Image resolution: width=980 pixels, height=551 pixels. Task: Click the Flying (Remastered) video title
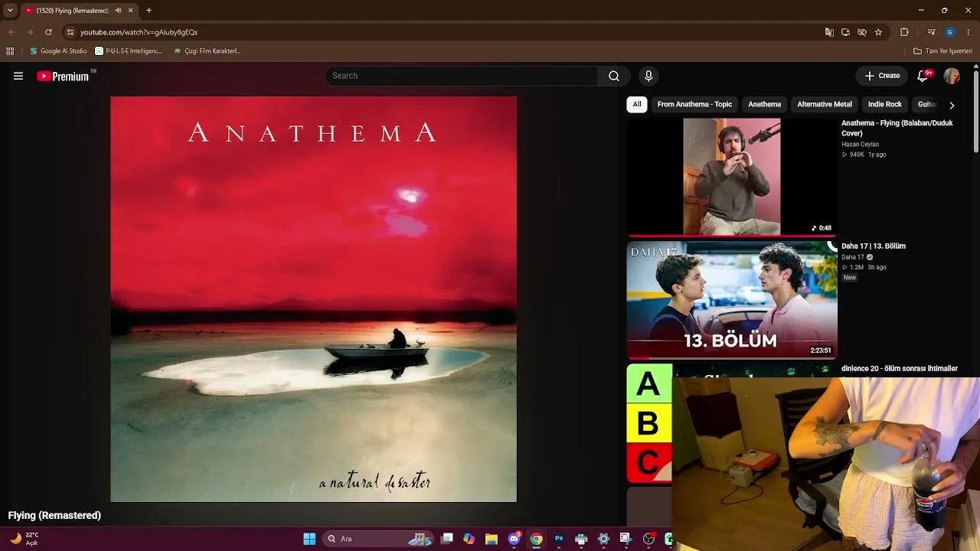pos(54,515)
